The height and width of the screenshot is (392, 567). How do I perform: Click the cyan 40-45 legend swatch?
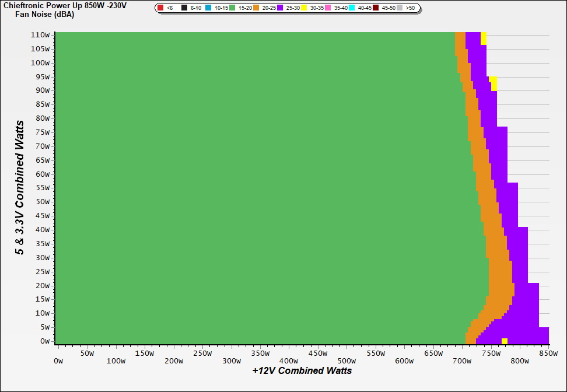point(352,8)
